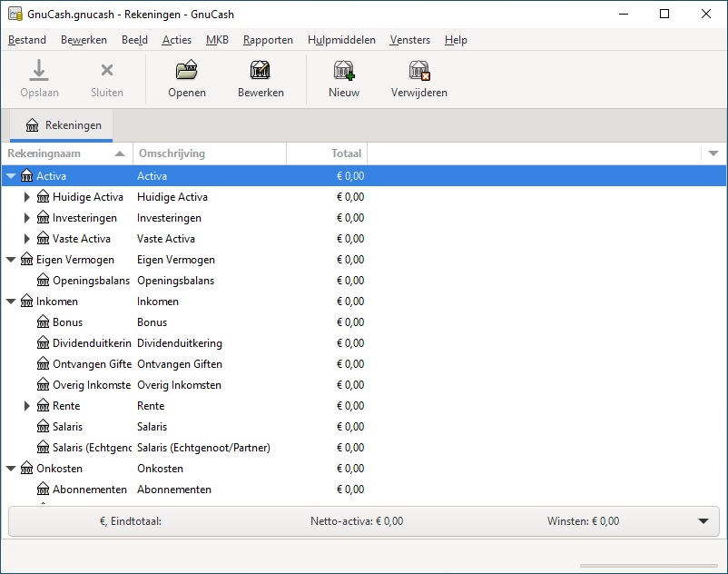Open the summary bar dropdown arrow
Image resolution: width=728 pixels, height=574 pixels.
(703, 521)
